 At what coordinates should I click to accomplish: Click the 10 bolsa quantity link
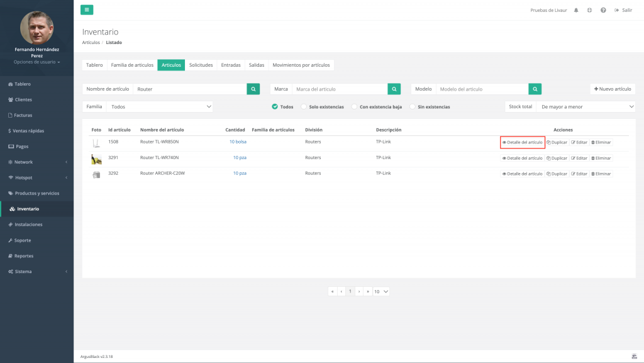pyautogui.click(x=238, y=142)
